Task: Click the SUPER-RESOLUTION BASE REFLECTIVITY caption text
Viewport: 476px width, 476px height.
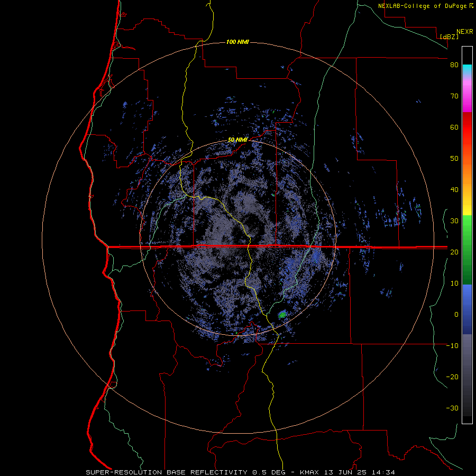Action: pos(167,472)
